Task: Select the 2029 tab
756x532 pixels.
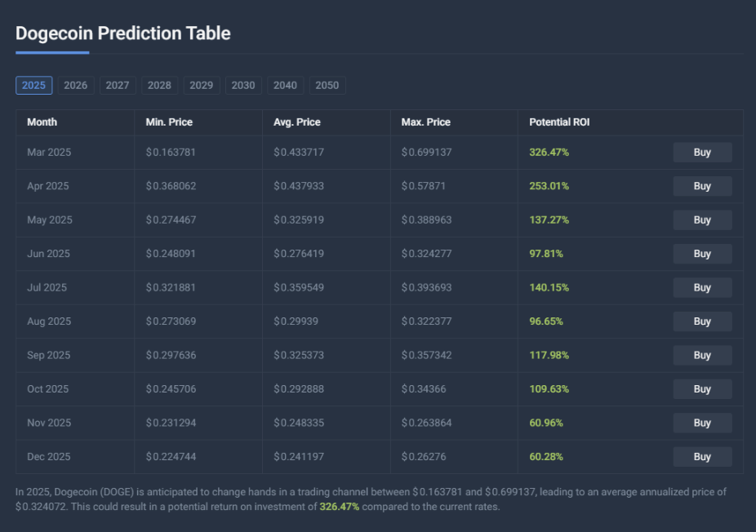Action: pos(201,85)
